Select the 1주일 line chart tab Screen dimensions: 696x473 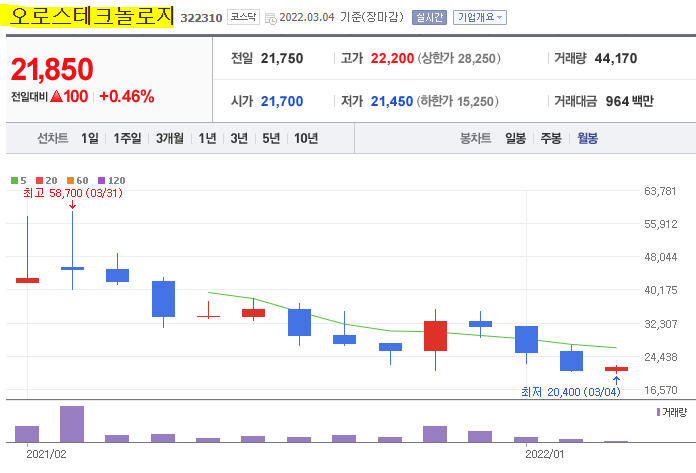(x=127, y=138)
